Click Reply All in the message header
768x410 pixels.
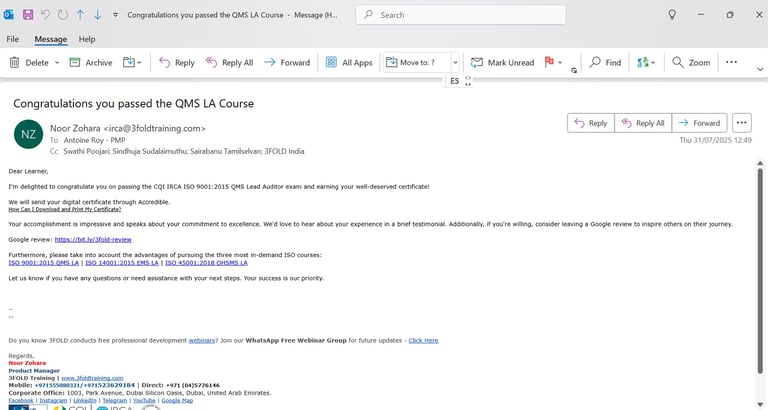tap(643, 123)
